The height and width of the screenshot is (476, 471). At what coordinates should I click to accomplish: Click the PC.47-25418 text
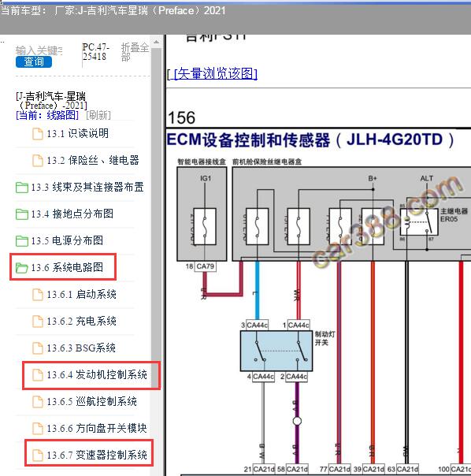96,52
